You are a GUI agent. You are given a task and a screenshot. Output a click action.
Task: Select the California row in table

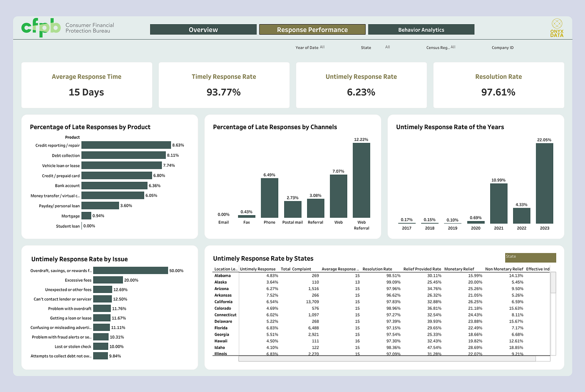381,302
